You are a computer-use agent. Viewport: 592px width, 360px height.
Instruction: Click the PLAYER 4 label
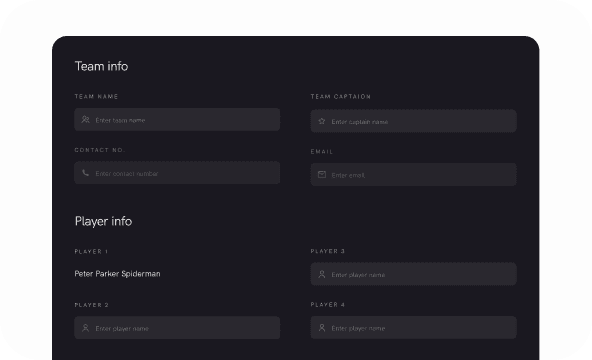click(328, 305)
